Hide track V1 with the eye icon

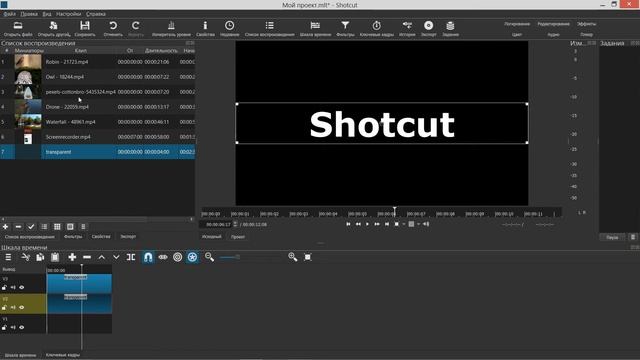pos(22,327)
